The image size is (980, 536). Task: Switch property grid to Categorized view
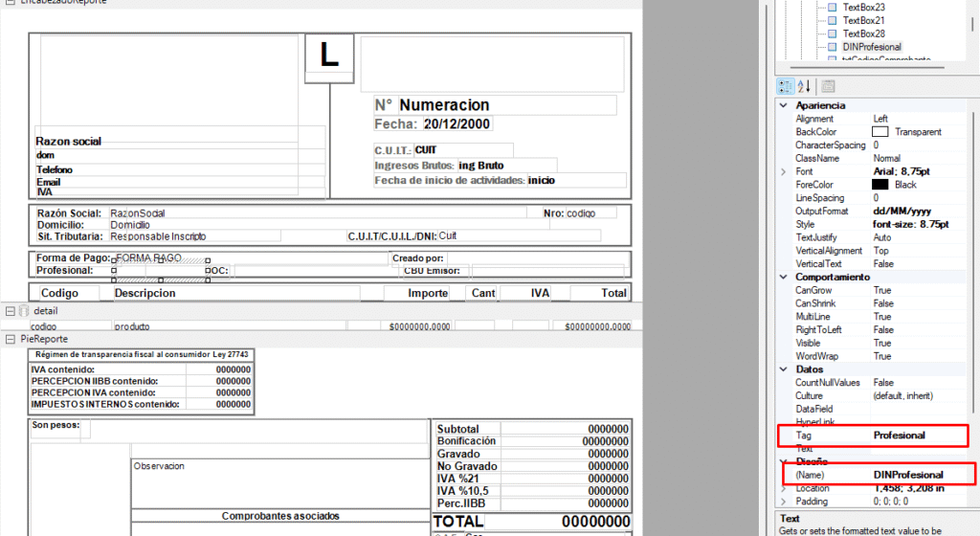pyautogui.click(x=786, y=86)
